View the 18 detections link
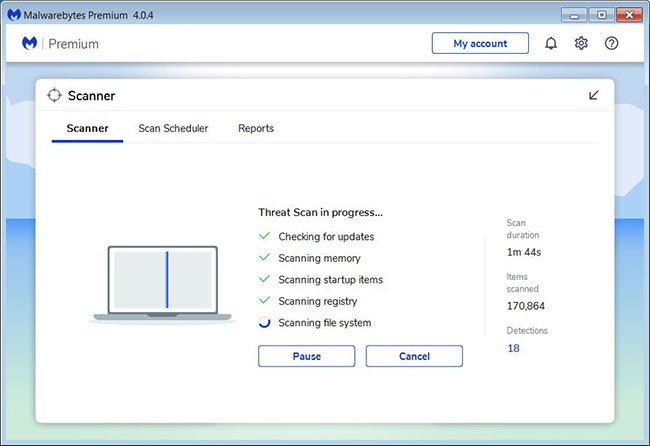This screenshot has height=446, width=650. [x=513, y=348]
